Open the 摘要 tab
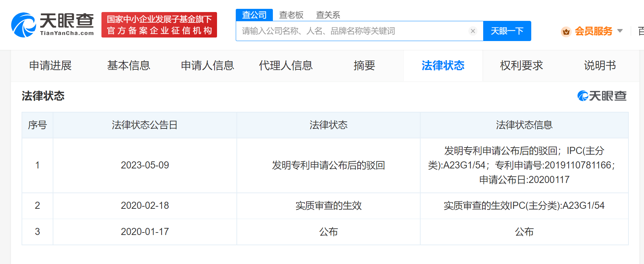This screenshot has height=264, width=644. [x=364, y=65]
